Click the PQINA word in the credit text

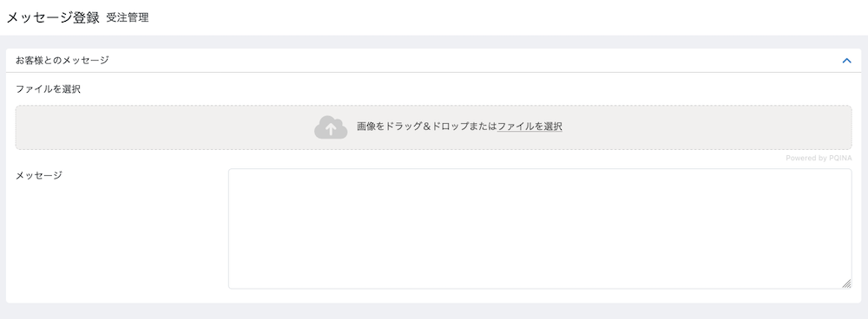coord(840,158)
